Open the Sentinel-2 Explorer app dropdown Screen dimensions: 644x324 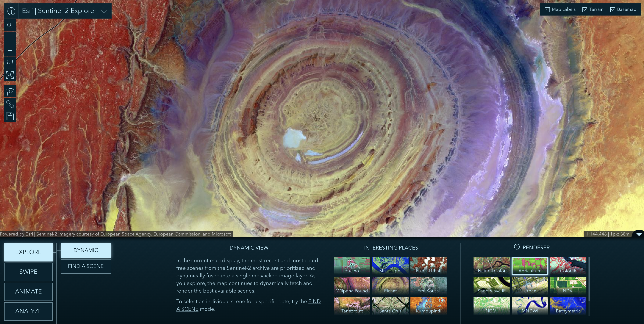click(x=104, y=11)
